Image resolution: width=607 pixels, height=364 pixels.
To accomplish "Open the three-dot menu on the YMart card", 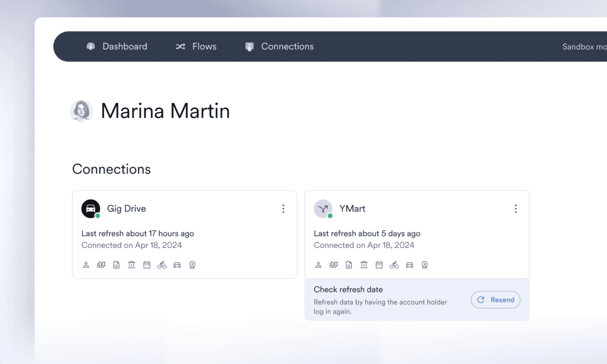I will 515,208.
